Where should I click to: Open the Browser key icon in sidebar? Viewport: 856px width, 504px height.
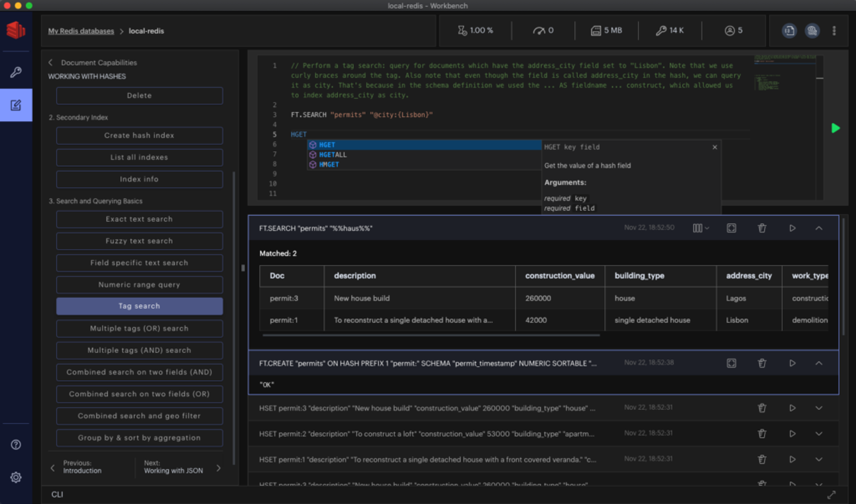16,72
